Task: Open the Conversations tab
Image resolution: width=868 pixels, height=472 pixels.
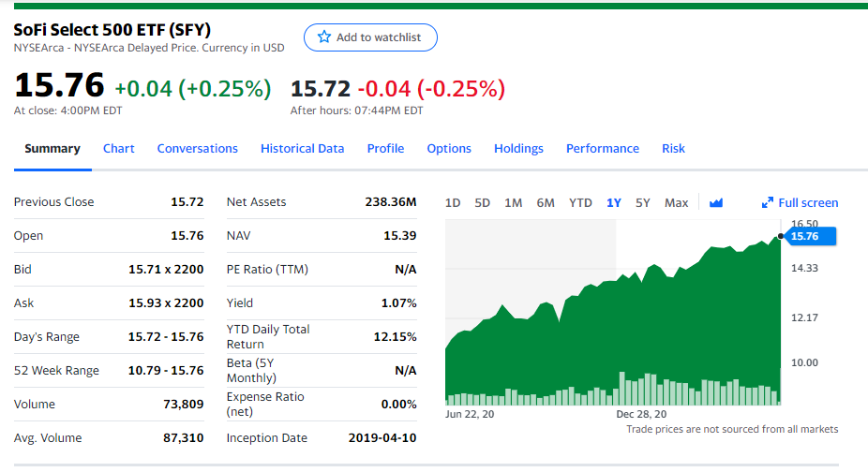Action: click(197, 148)
